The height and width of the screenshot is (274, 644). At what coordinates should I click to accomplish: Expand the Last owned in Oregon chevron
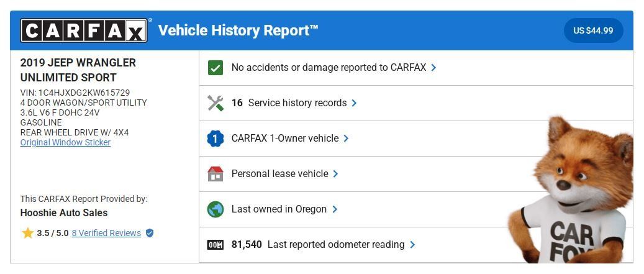pos(335,209)
